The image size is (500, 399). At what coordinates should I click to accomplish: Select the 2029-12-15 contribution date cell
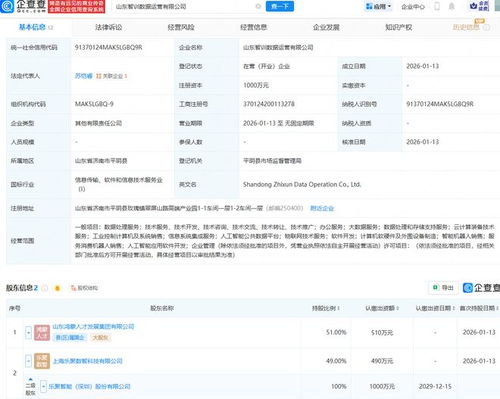click(x=435, y=386)
